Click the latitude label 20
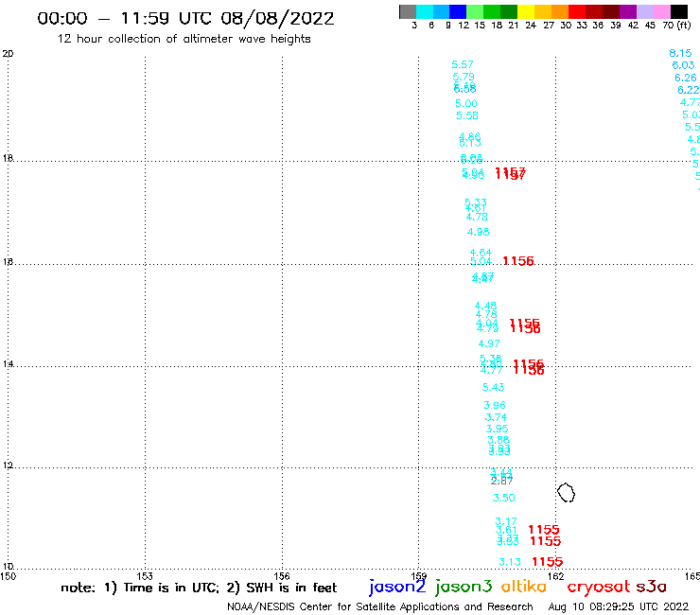 8,54
